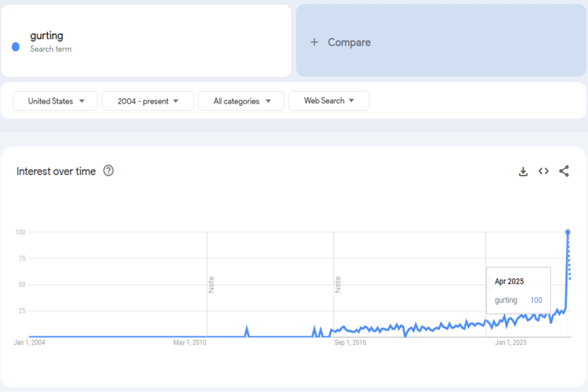Open the 2004 - present time range dropdown

tap(147, 101)
